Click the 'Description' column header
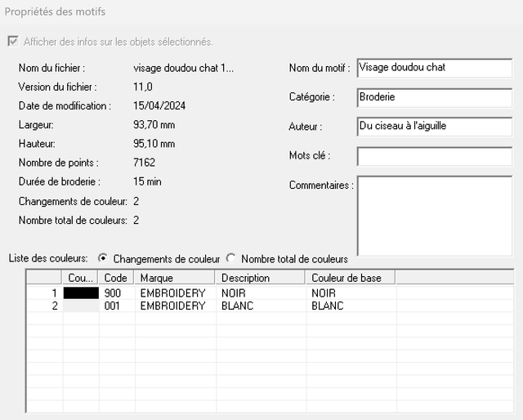The width and height of the screenshot is (523, 420). click(260, 278)
